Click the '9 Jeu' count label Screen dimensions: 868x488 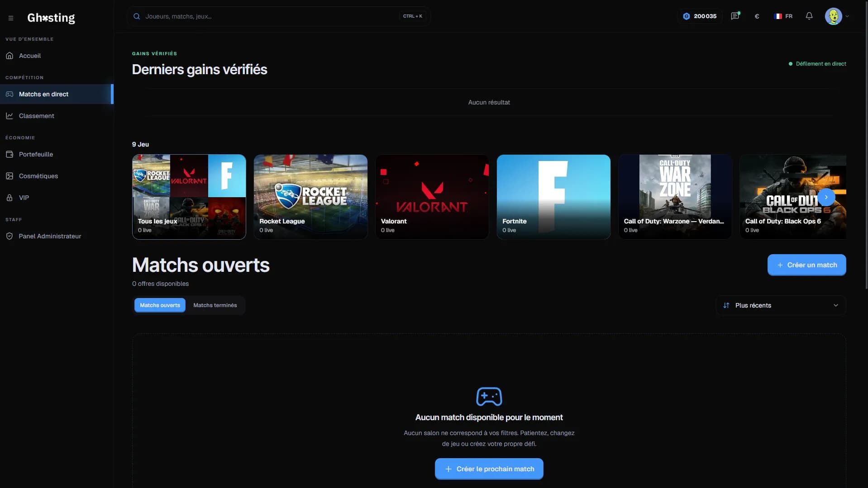(x=140, y=144)
